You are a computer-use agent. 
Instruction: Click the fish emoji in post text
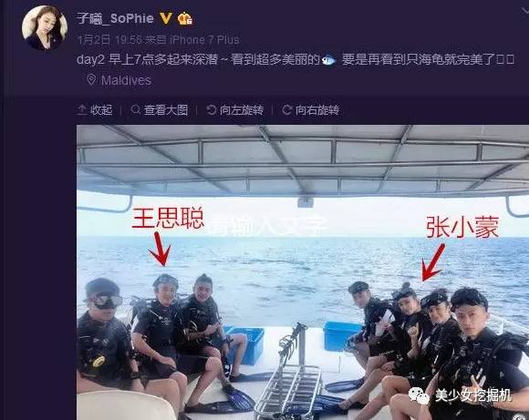point(328,60)
